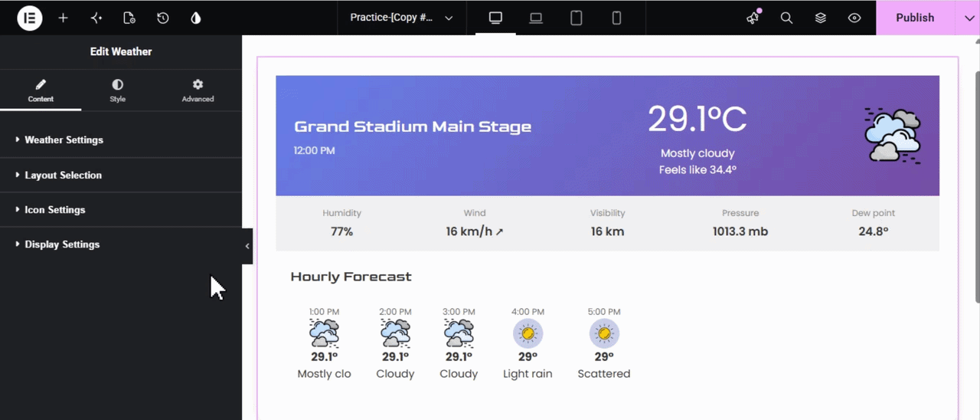Open the What's New megaphone icon
This screenshot has width=980, height=420.
tap(753, 18)
